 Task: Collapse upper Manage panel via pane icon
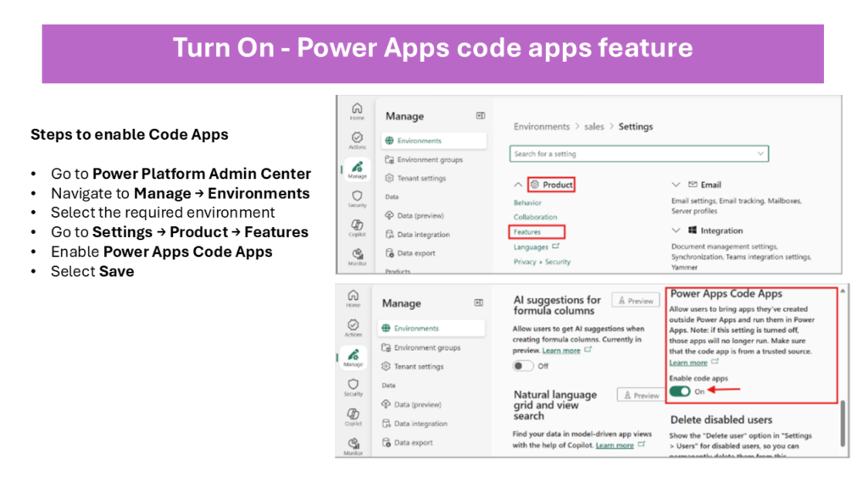[480, 116]
